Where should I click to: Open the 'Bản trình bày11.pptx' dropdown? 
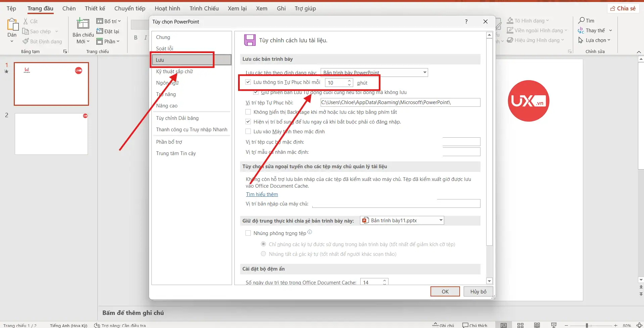(440, 220)
